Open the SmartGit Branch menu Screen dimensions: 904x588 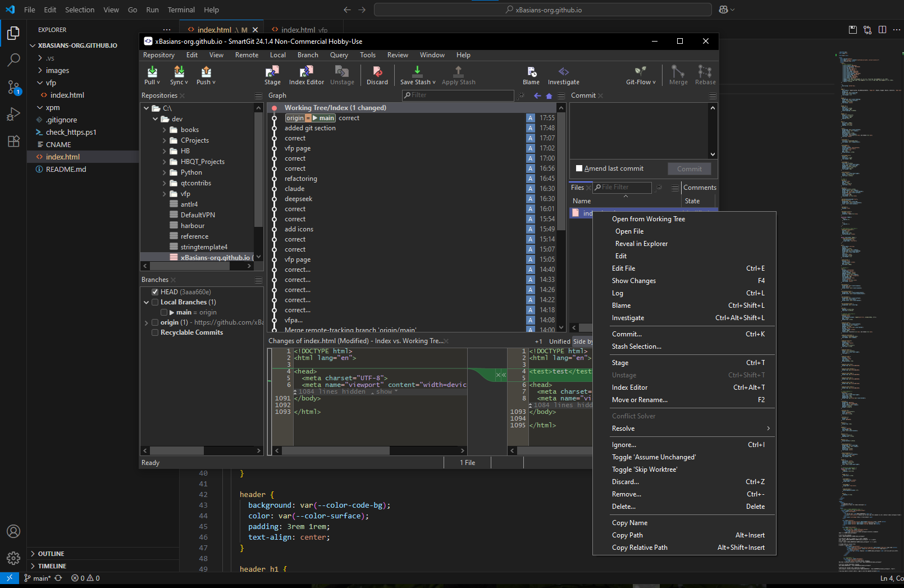(308, 55)
